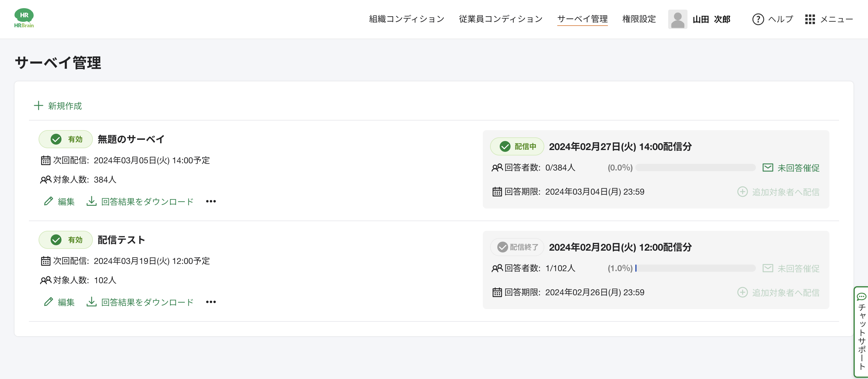This screenshot has height=379, width=868.
Task: Select the 2024年02月20日(火) 12:00配信分 heading
Action: (x=620, y=247)
